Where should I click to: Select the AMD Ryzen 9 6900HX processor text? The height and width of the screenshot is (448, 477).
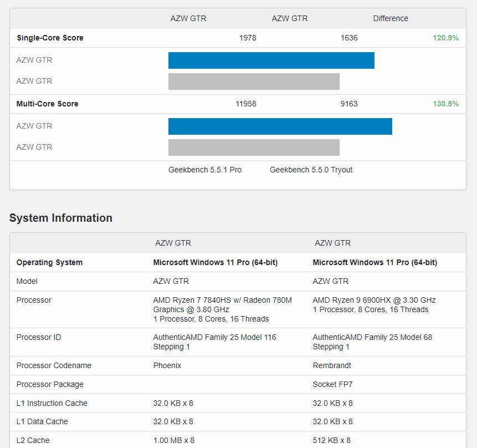(x=374, y=301)
